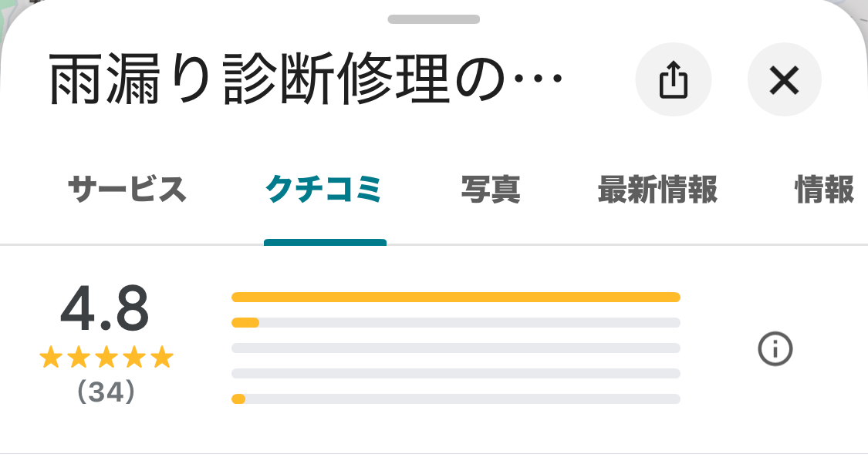868x464 pixels.
Task: Select the 5-star rating distribution bar
Action: [455, 298]
